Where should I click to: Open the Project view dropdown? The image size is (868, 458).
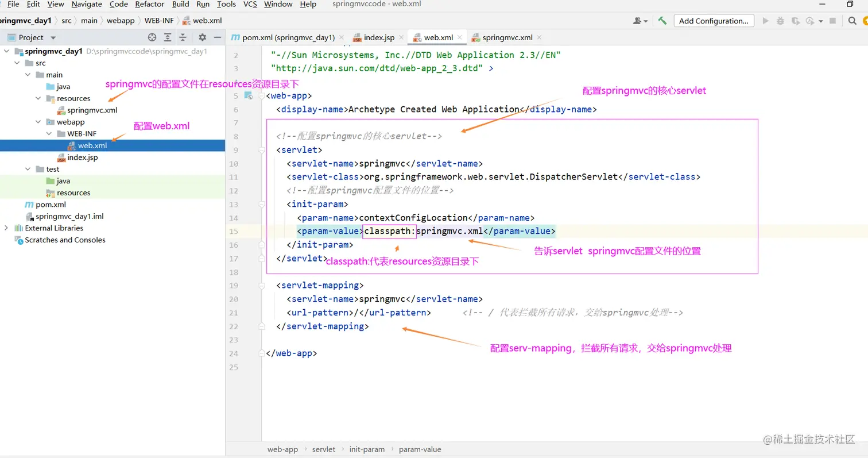(x=53, y=37)
